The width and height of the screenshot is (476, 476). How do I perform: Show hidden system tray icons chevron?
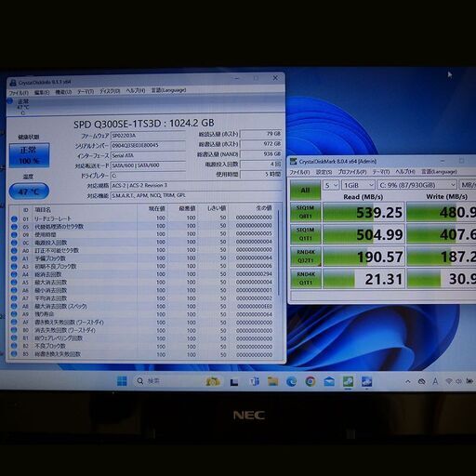(408, 381)
